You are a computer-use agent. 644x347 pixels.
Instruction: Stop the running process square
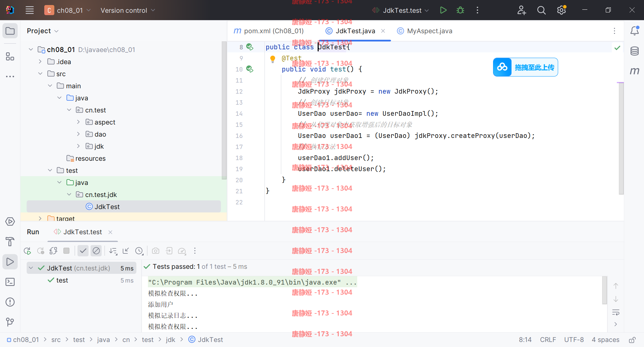[66, 251]
